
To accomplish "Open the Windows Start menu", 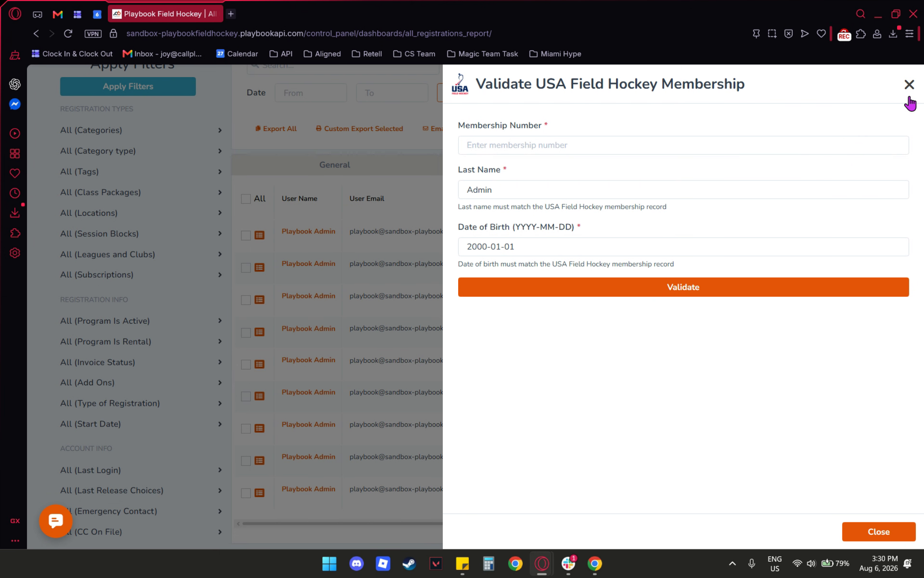I will [x=329, y=563].
